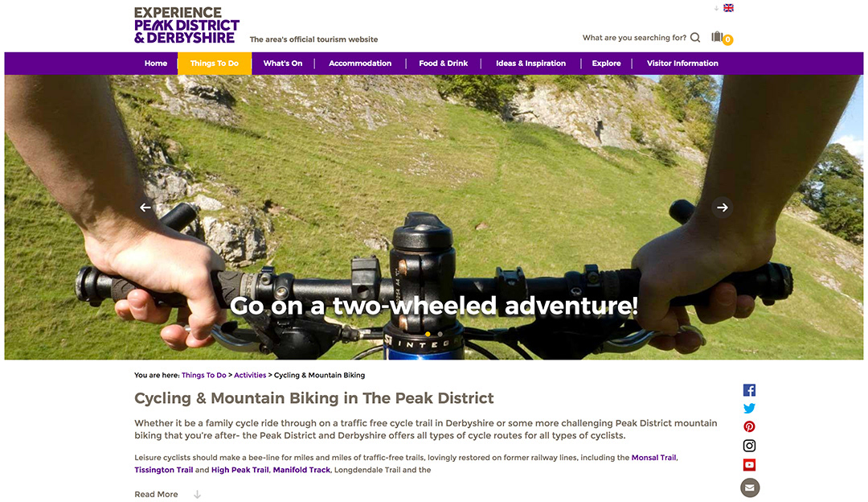This screenshot has width=868, height=502.
Task: Share page on Facebook icon
Action: click(x=749, y=390)
